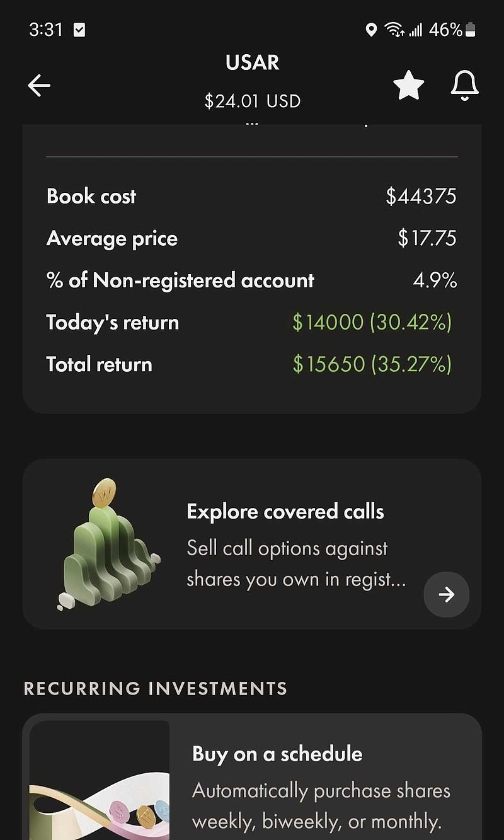Tap the location status icon
The image size is (504, 840).
point(371,30)
